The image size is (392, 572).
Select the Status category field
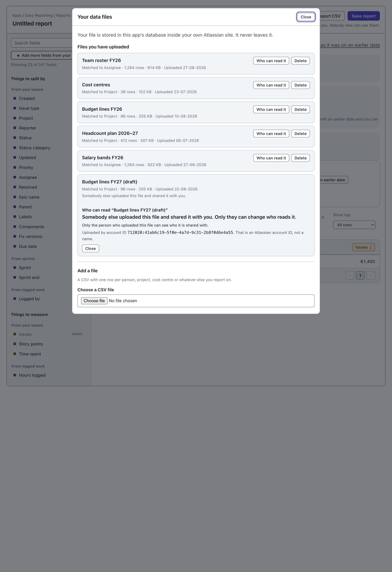pyautogui.click(x=35, y=148)
